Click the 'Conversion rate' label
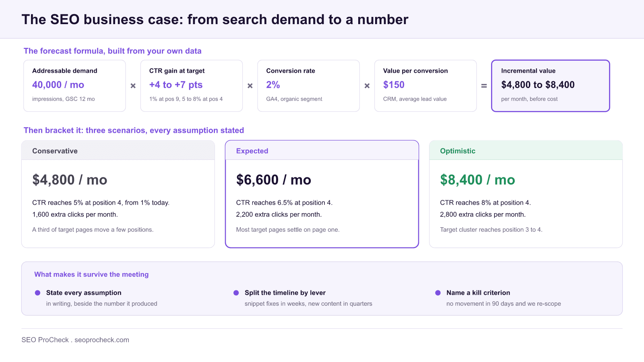The width and height of the screenshot is (644, 362). coord(291,71)
